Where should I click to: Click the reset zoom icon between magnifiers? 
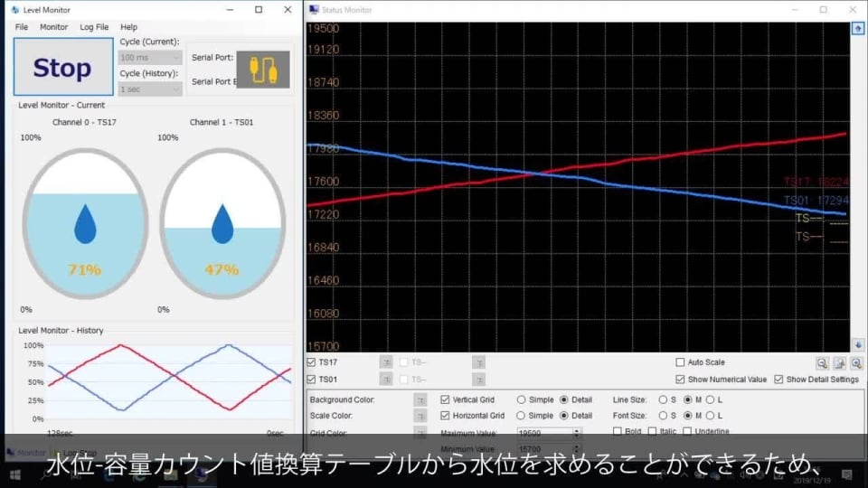tap(840, 363)
